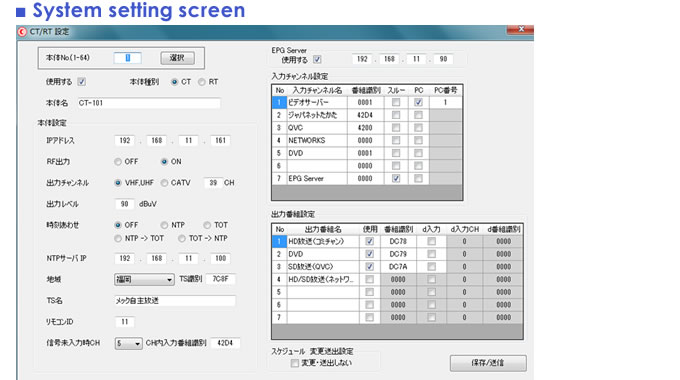This screenshot has width=680, height=380.
Task: Toggle PC checkbox for input DVD row
Action: pyautogui.click(x=418, y=153)
